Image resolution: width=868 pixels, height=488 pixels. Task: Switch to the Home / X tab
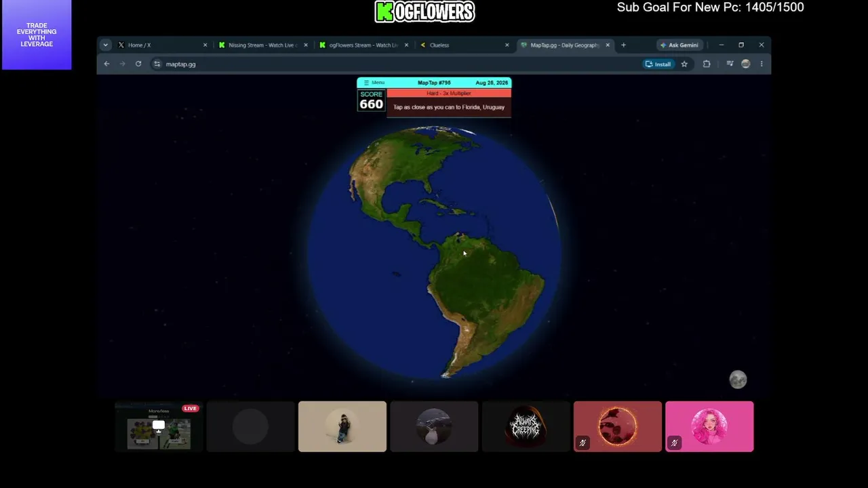point(161,45)
